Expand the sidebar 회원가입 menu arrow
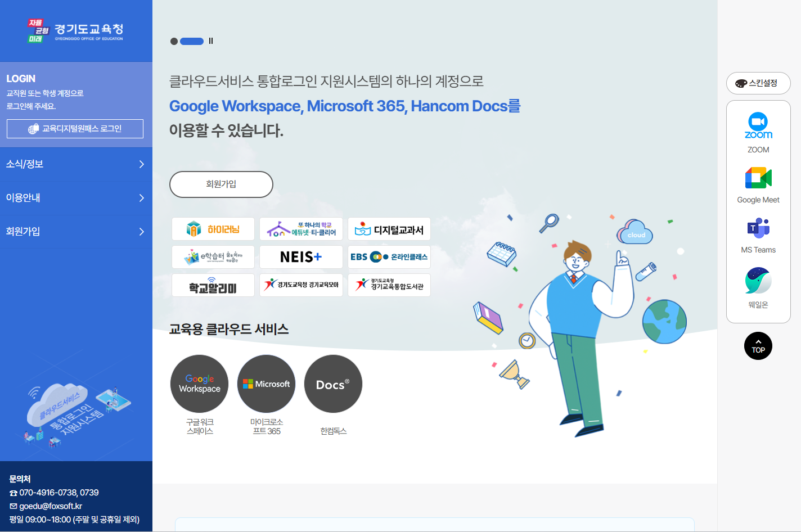Image resolution: width=801 pixels, height=532 pixels. point(141,232)
